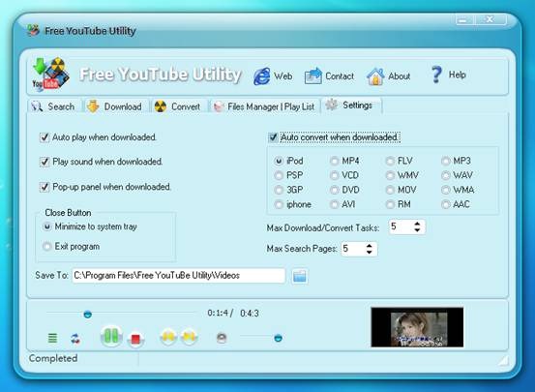Viewport: 535px width, 392px height.
Task: Click title bar application icon
Action: [33, 30]
